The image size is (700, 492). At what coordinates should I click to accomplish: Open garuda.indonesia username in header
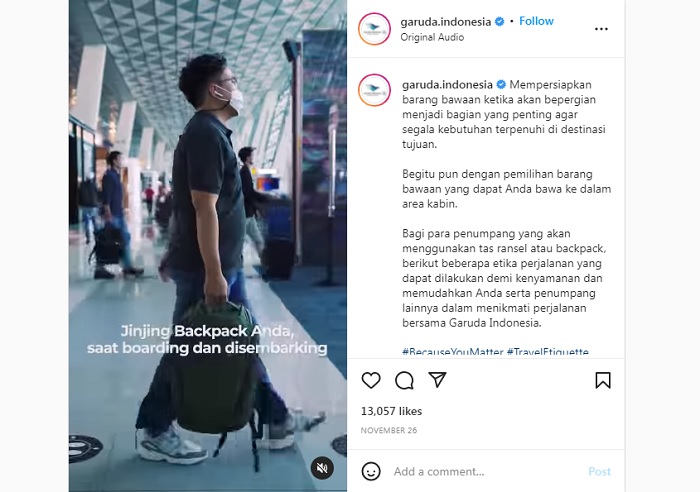446,22
